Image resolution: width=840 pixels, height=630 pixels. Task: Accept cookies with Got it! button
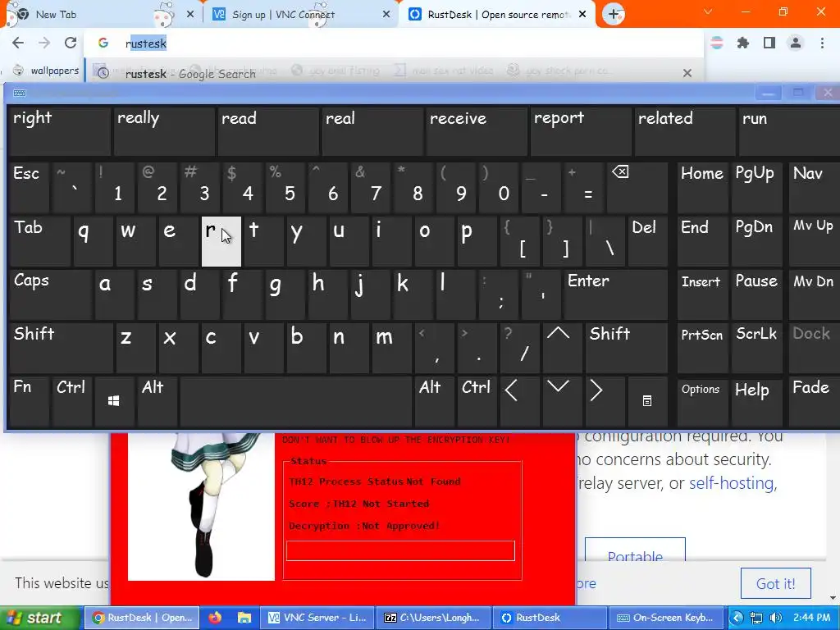776,583
